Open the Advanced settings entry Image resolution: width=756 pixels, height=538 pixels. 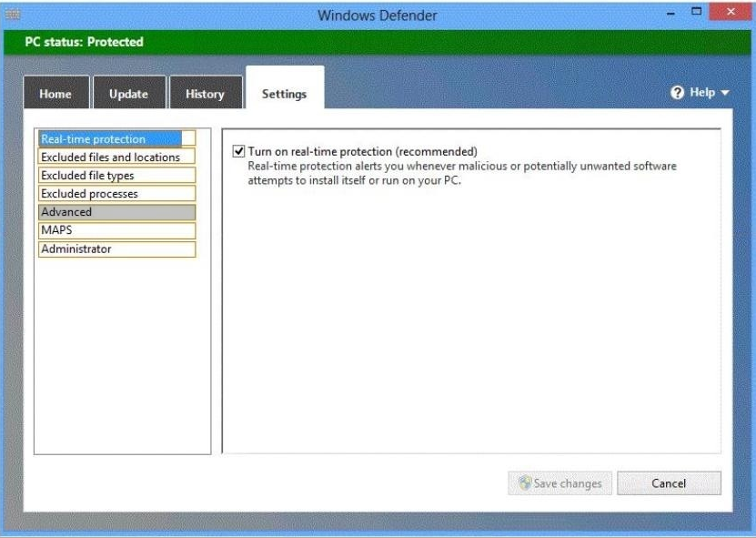(116, 212)
